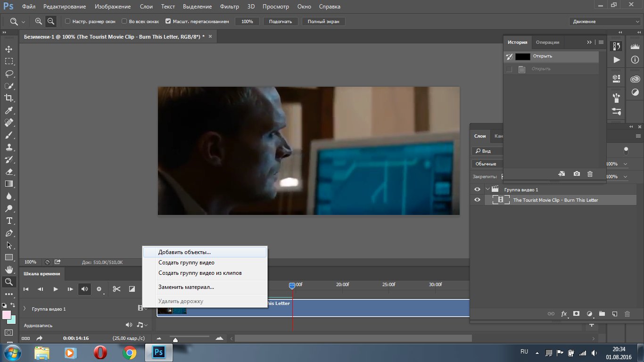Select the Eyedropper tool
644x362 pixels.
pos(9,110)
